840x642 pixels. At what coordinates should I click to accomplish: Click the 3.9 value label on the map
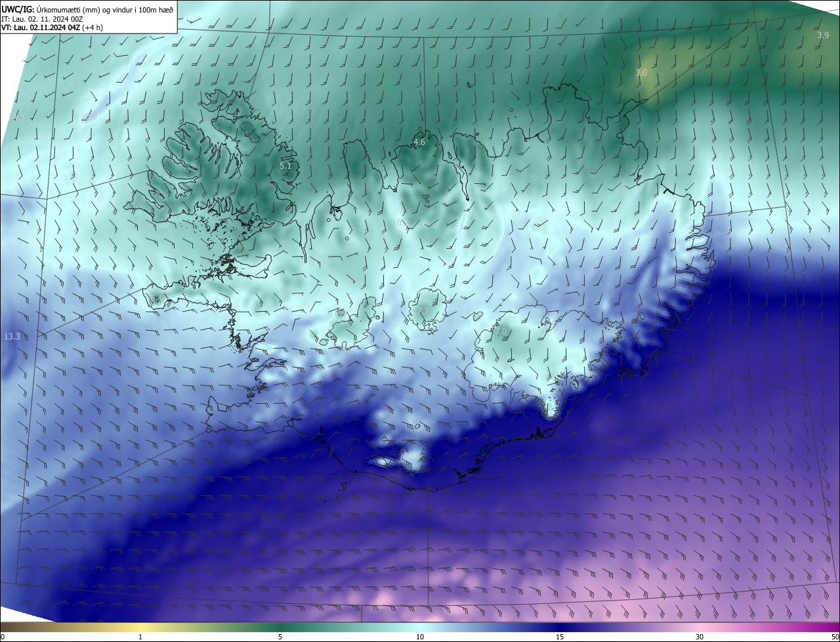coord(823,35)
